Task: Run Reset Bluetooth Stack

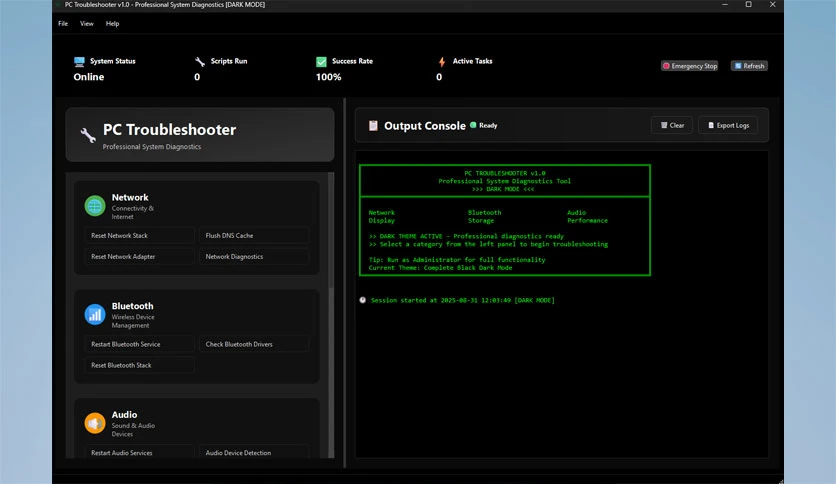Action: 139,365
